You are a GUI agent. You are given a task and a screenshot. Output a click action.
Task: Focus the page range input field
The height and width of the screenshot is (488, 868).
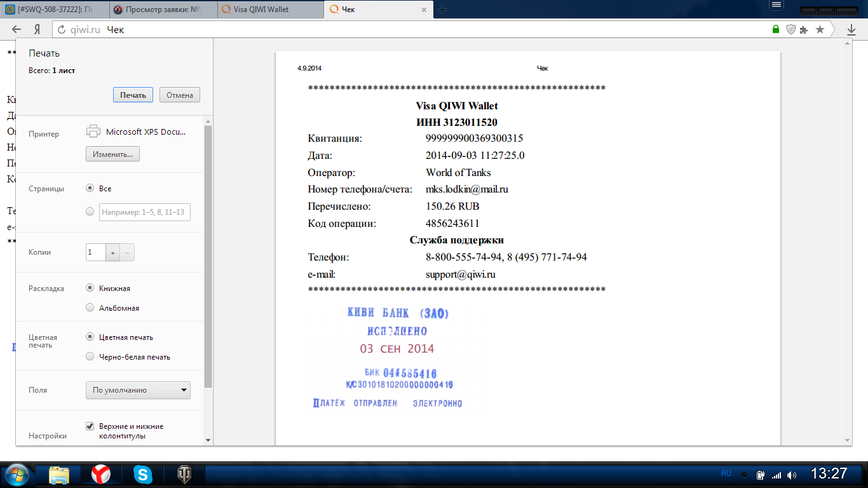145,212
